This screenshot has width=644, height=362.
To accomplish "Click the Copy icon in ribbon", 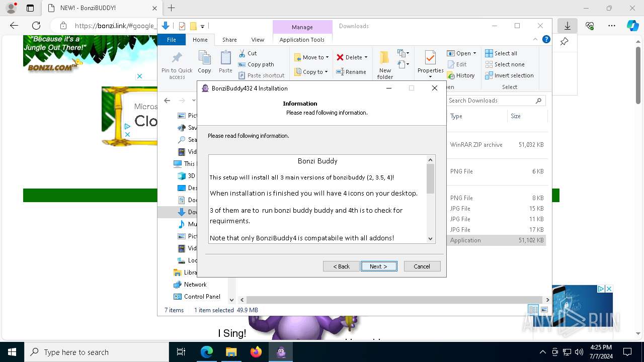I will [204, 62].
